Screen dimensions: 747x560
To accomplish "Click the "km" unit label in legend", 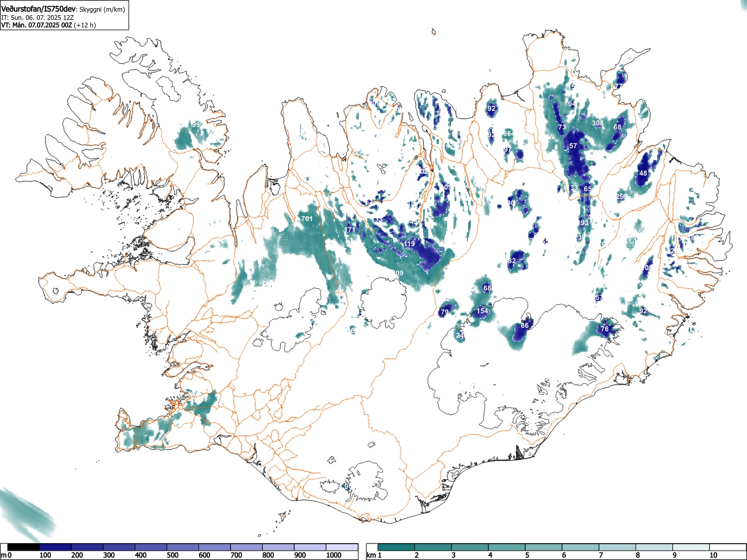I will pos(371,555).
